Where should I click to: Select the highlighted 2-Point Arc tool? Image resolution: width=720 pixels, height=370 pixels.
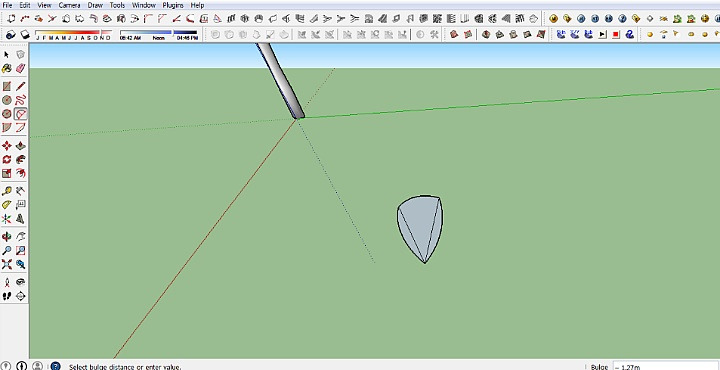(x=20, y=114)
